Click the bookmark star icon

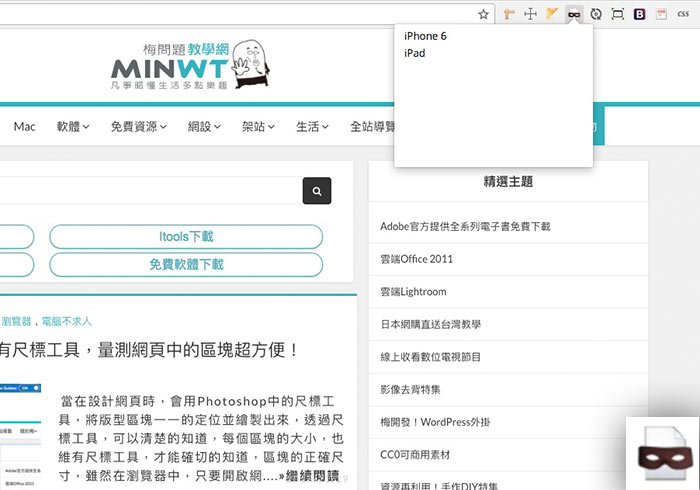point(483,14)
